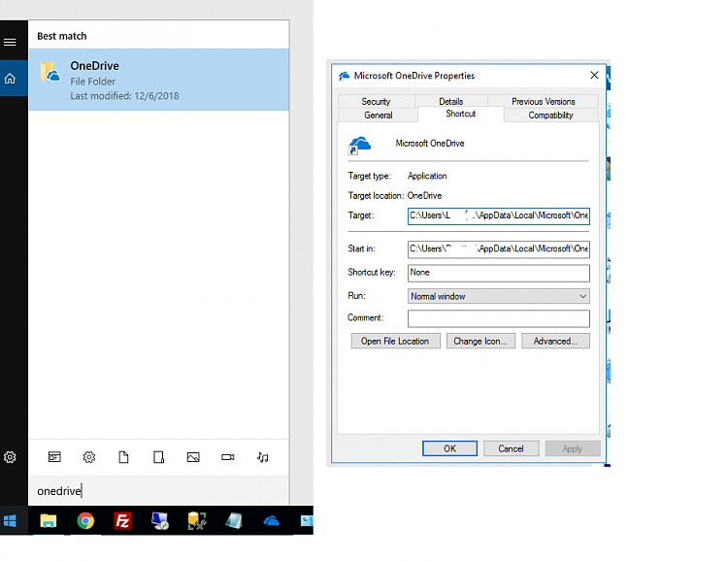Screen dimensions: 728x561
Task: Click the empty Comment field
Action: [499, 318]
